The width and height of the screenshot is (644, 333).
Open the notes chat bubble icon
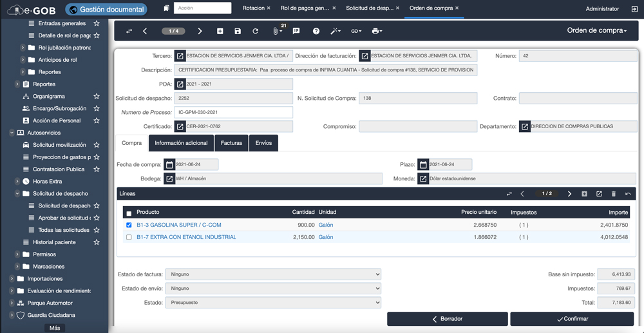296,31
